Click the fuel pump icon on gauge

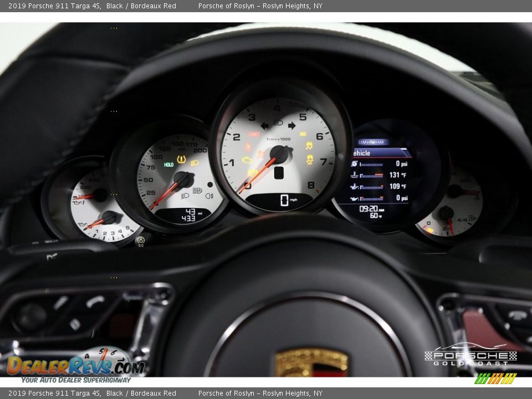pyautogui.click(x=472, y=218)
